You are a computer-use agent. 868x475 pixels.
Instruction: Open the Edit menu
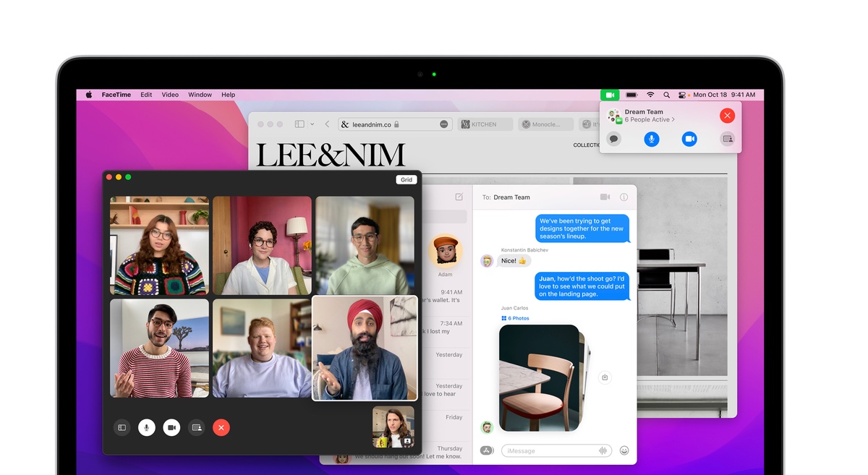click(x=146, y=95)
